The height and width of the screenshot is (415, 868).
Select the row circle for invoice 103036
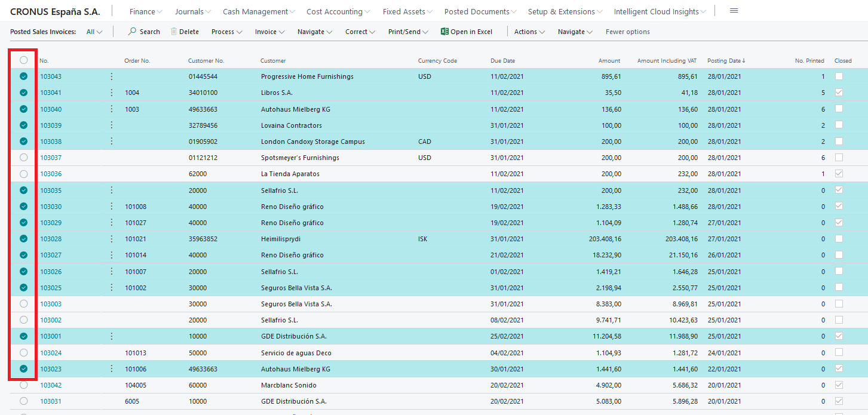[24, 174]
